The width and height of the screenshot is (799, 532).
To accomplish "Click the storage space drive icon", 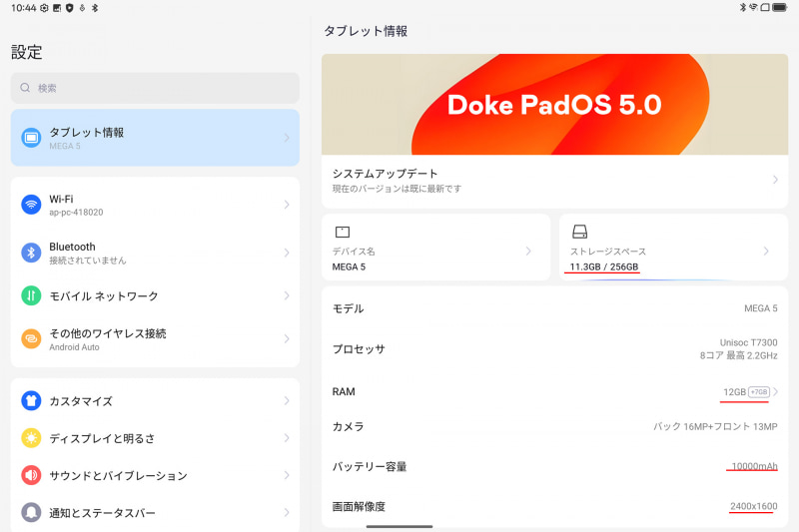I will click(x=580, y=232).
